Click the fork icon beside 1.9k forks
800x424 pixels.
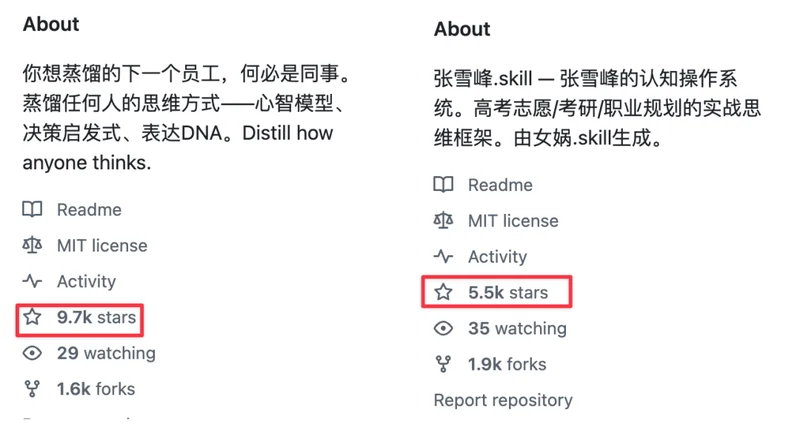coord(443,364)
